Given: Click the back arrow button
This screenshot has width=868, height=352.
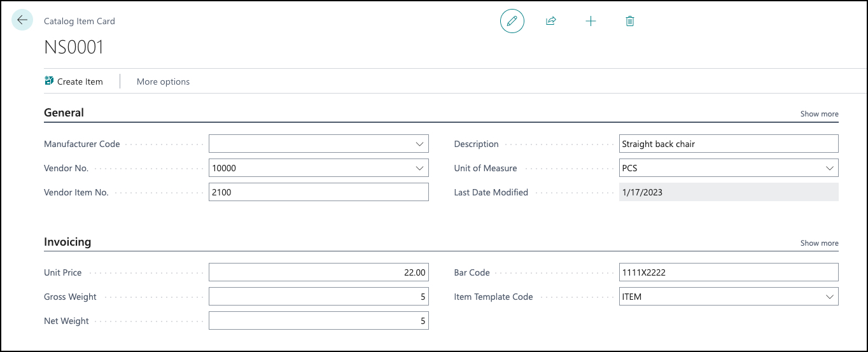Looking at the screenshot, I should (22, 20).
